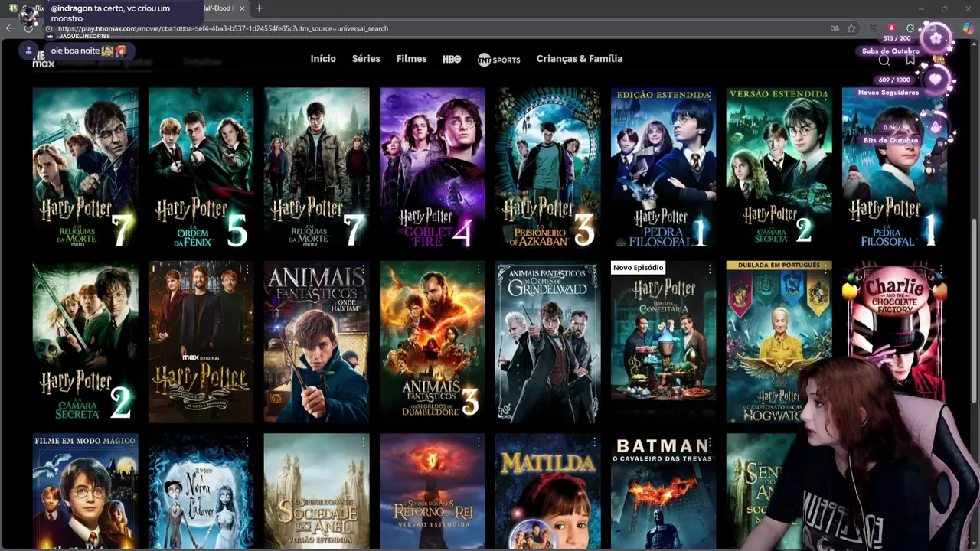Viewport: 980px width, 551px height.
Task: Open Retorno do Rei Versão Estendida poster
Action: tap(432, 490)
